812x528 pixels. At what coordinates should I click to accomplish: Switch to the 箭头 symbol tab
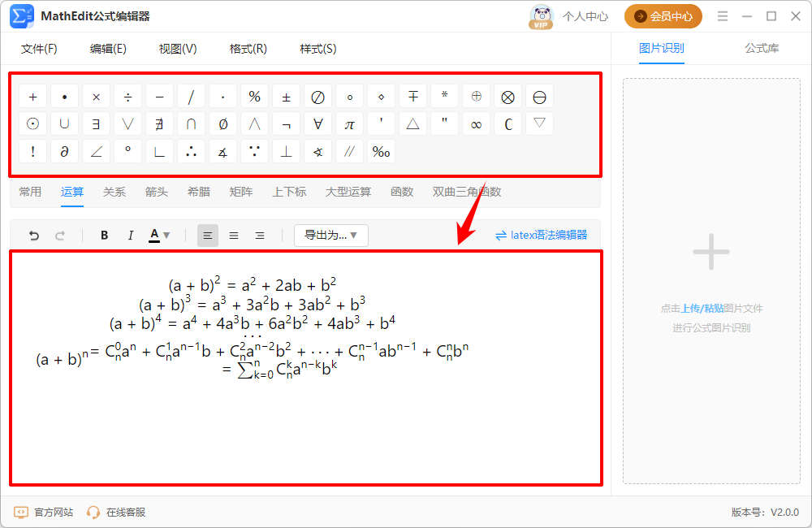(157, 192)
